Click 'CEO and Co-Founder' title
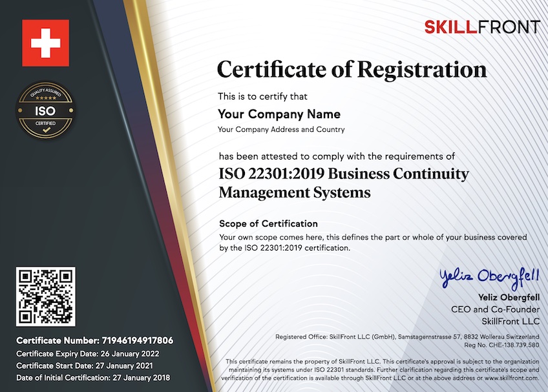Screen dimensions: 548x392 coord(495,309)
